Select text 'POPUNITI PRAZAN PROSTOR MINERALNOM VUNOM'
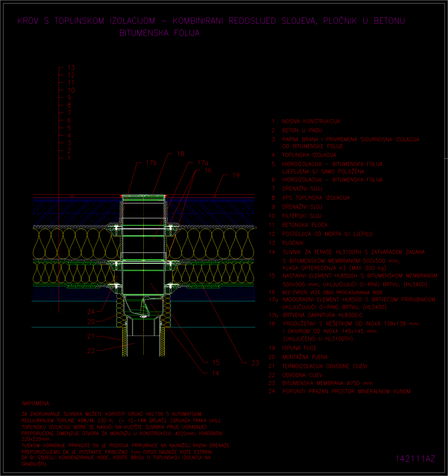The width and height of the screenshot is (448, 476). pyautogui.click(x=346, y=391)
